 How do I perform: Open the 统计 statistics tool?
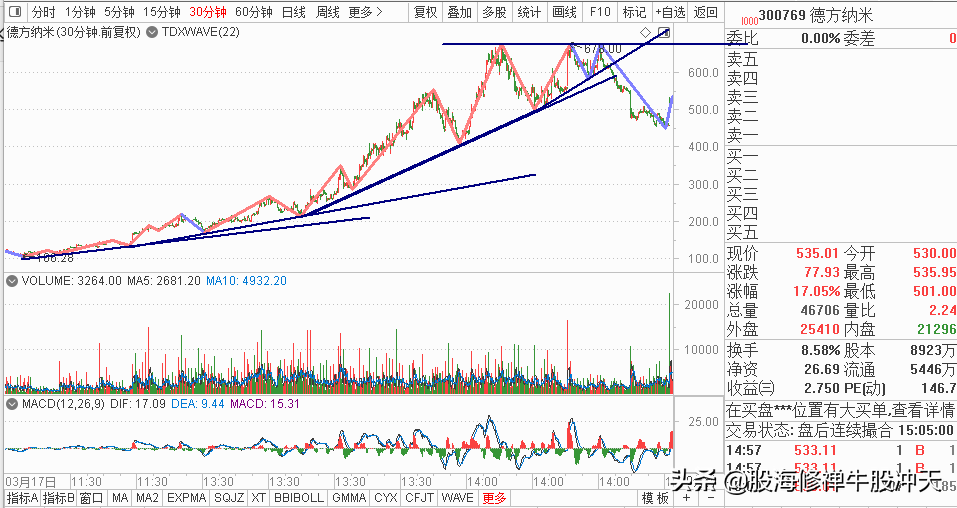[529, 12]
